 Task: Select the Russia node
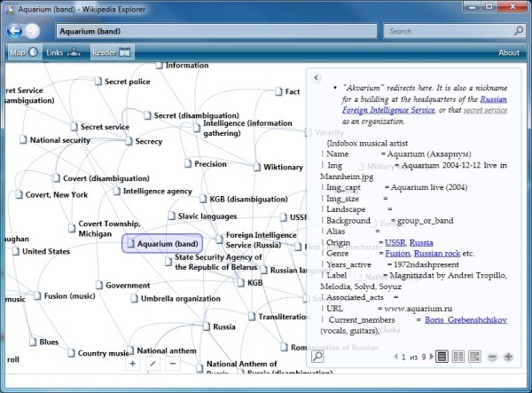219,326
